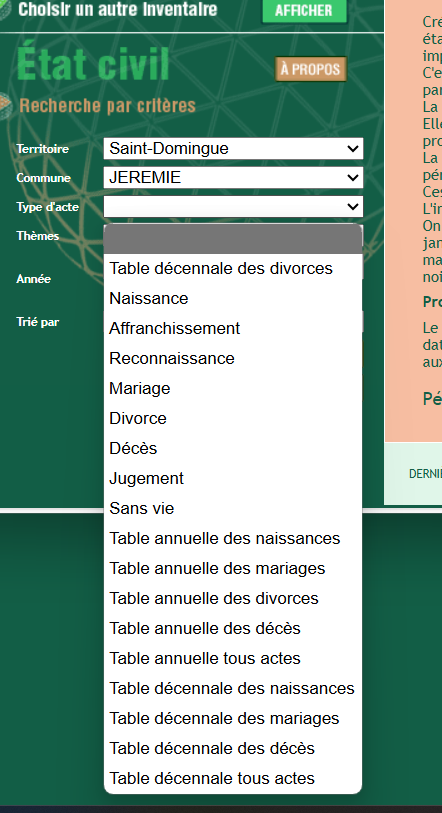Pick Affranchissement from the list
Viewport: 442px width, 813px height.
tap(233, 329)
